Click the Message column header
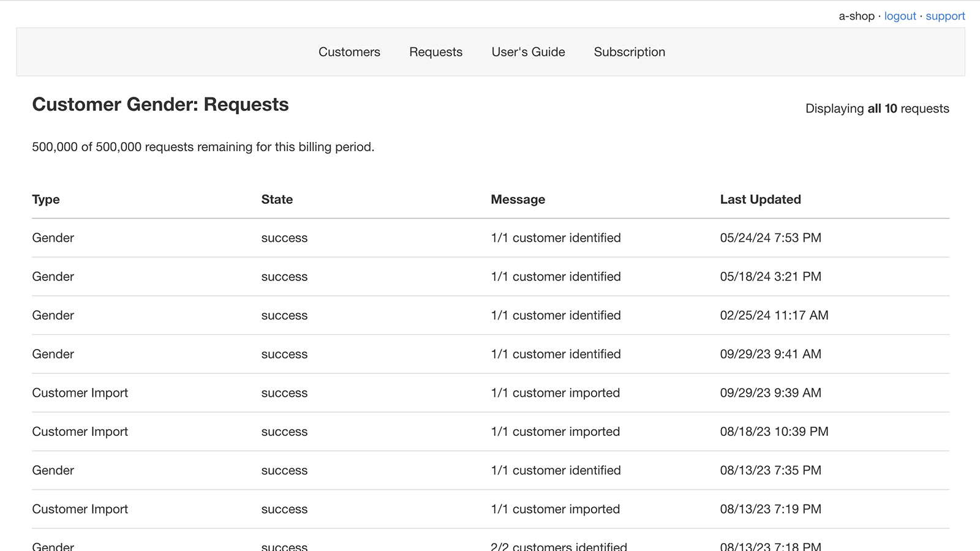 point(518,200)
